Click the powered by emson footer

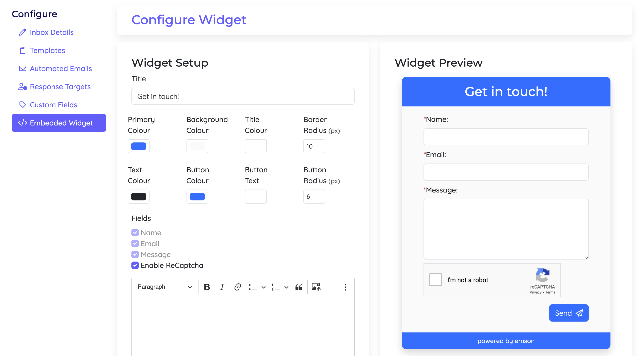click(x=506, y=341)
